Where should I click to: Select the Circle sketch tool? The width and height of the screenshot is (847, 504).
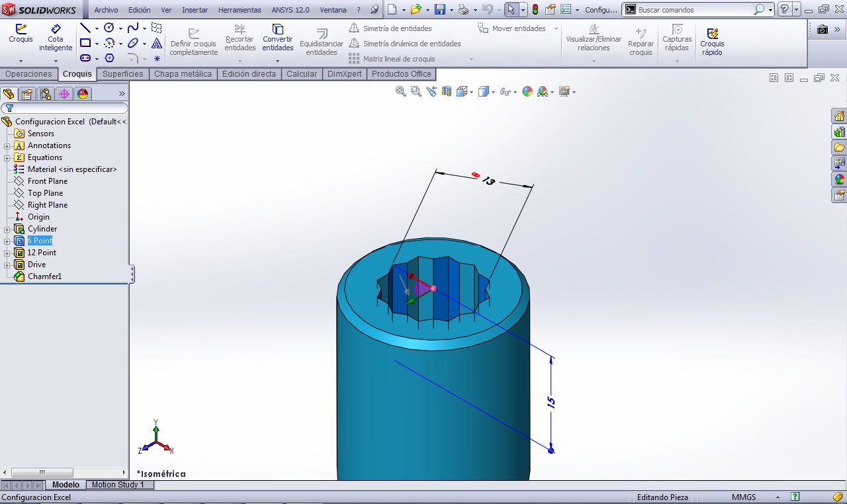coord(109,28)
